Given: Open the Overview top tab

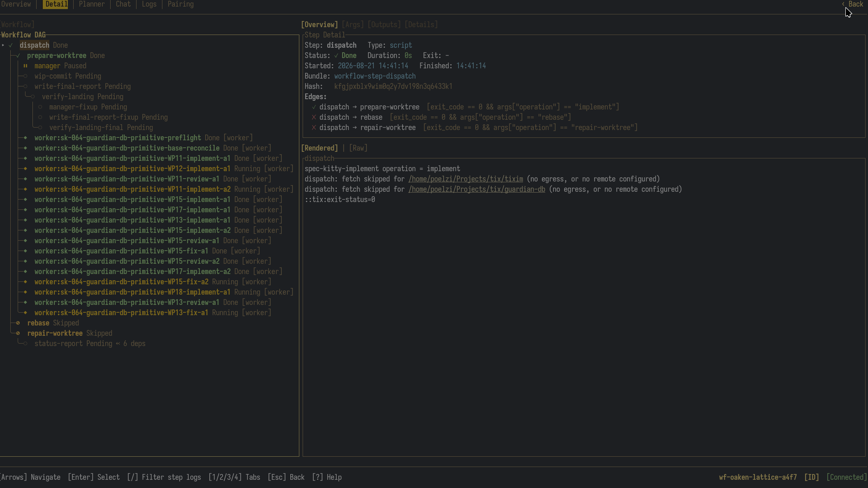Looking at the screenshot, I should pyautogui.click(x=16, y=4).
